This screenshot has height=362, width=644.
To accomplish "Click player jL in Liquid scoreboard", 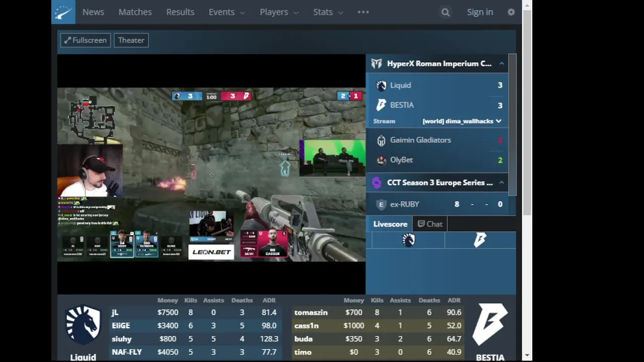I will [115, 313].
